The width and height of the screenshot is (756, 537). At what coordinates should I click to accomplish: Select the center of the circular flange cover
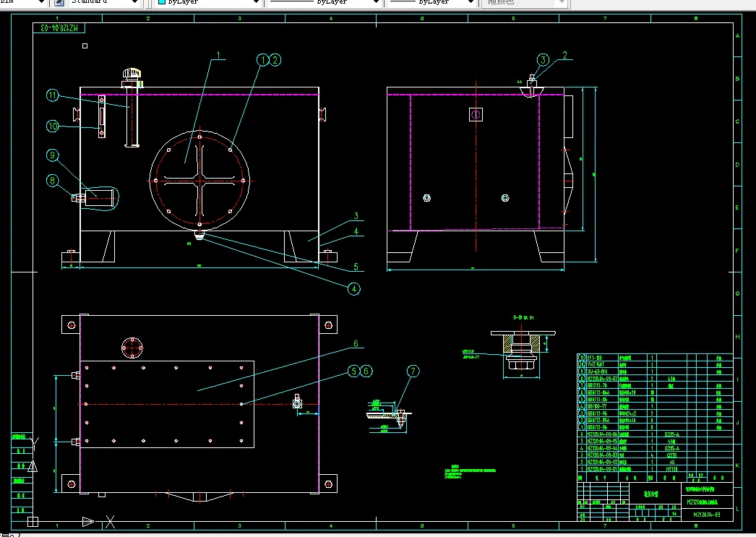[199, 181]
